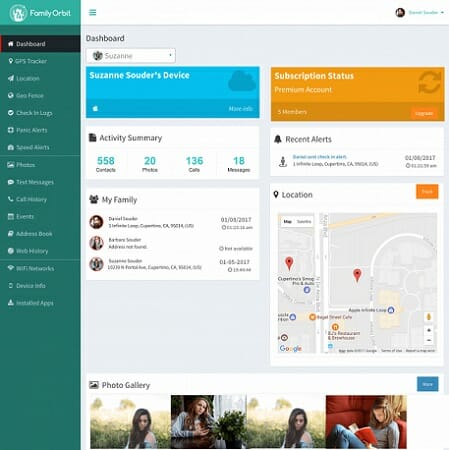This screenshot has width=449, height=450.
Task: Click the Family Orbit logo
Action: 40,13
